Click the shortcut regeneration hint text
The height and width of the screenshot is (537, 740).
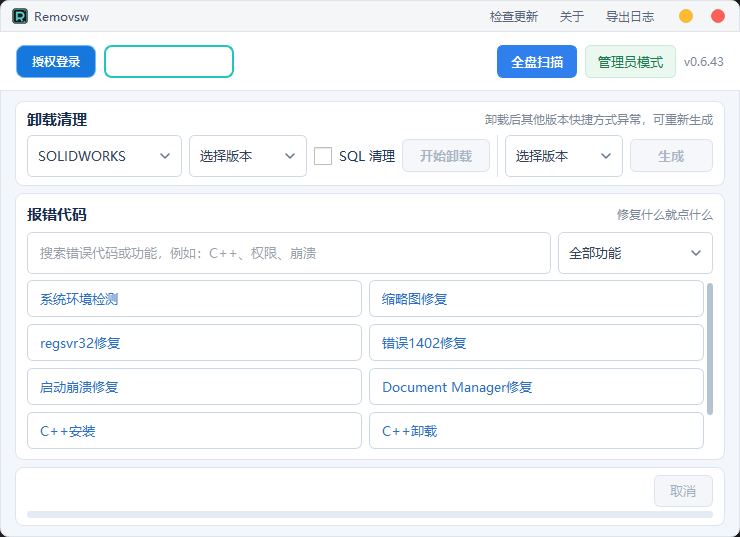point(598,120)
